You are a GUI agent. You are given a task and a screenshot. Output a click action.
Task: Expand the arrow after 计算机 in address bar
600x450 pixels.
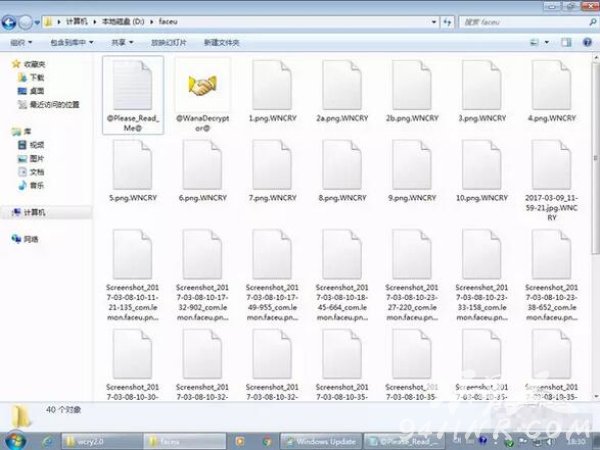tap(94, 22)
